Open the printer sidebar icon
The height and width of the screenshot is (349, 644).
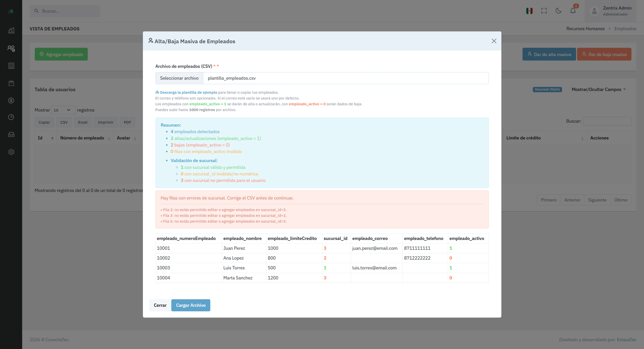11,134
